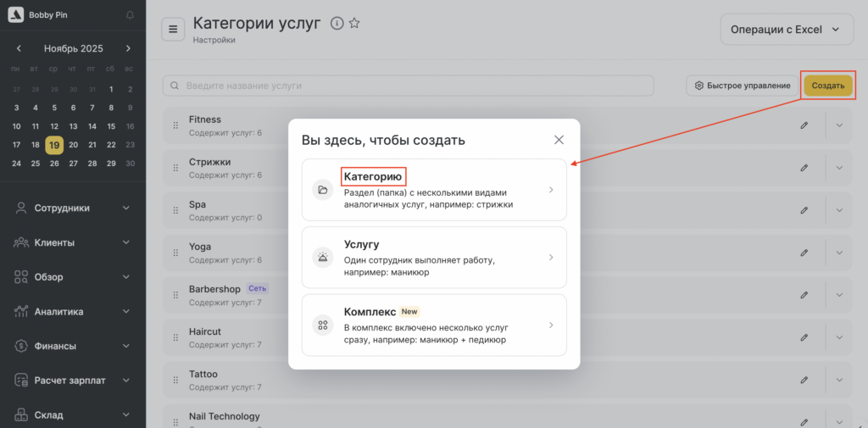Image resolution: width=868 pixels, height=428 pixels.
Task: Star the Категории услуг page as favorite
Action: [x=354, y=24]
